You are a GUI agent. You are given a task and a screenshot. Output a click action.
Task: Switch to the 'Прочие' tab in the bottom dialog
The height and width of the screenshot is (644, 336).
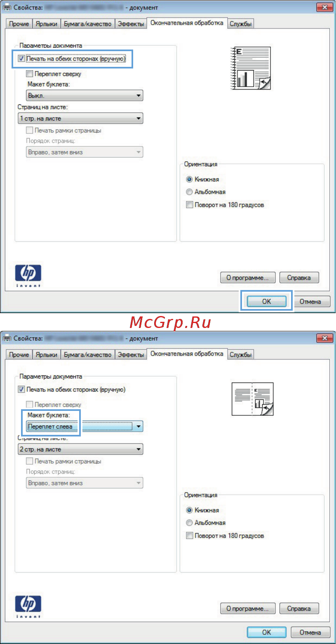(x=19, y=355)
